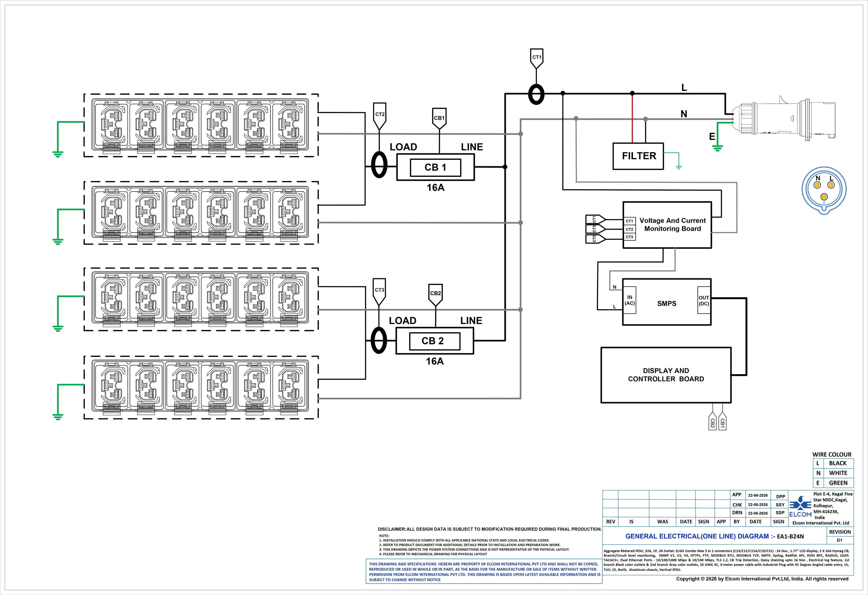Select the current transformer ring left of CB 2
Viewport: 868px width, 595px height.
pyautogui.click(x=379, y=340)
